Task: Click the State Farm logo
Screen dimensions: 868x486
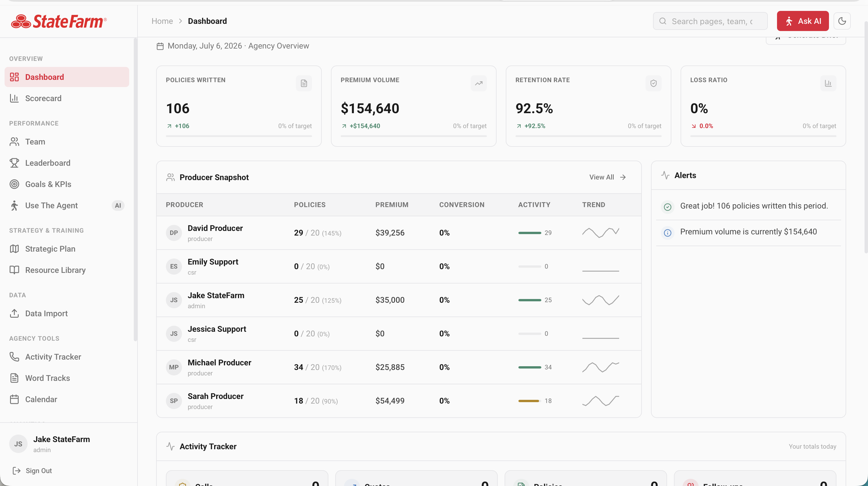Action: [x=59, y=21]
